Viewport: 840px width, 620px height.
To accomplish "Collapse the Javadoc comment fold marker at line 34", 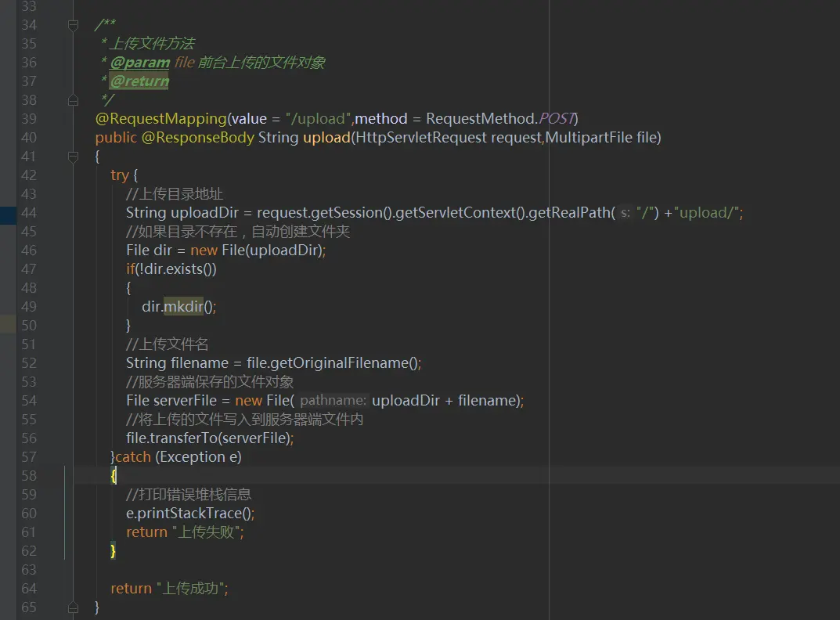I will [x=74, y=25].
